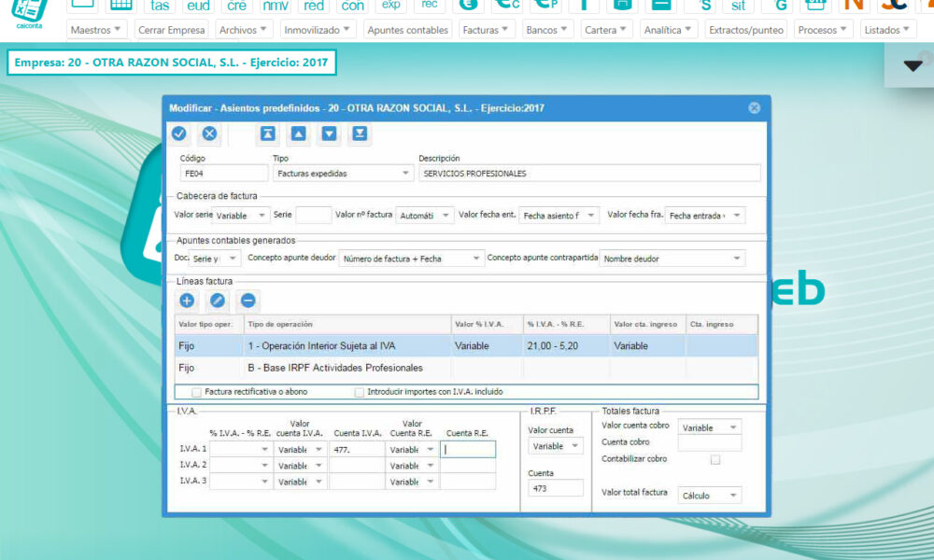This screenshot has width=934, height=560.
Task: Open the 'Valor serie' dropdown
Action: (x=241, y=216)
